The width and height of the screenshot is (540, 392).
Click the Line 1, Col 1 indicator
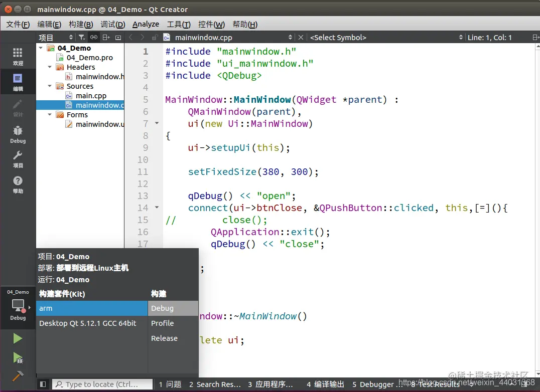click(489, 37)
